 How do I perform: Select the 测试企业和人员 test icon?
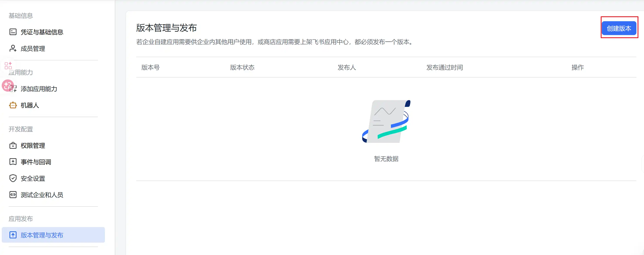click(x=13, y=195)
